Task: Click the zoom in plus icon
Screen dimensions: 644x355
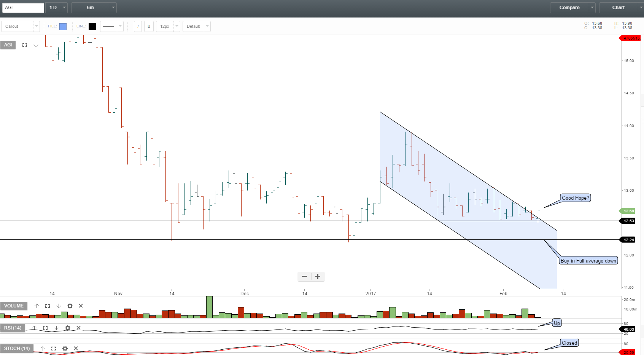Action: 318,276
